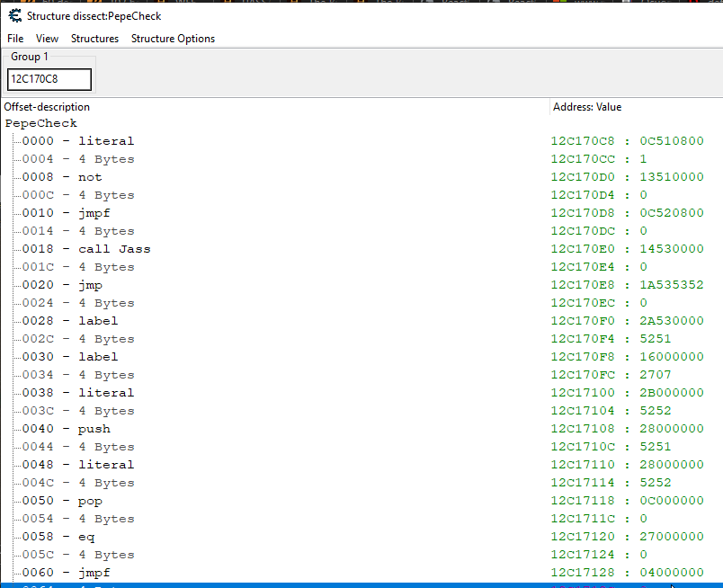
Task: Select row 0024 - 4 Bytes
Action: click(78, 303)
